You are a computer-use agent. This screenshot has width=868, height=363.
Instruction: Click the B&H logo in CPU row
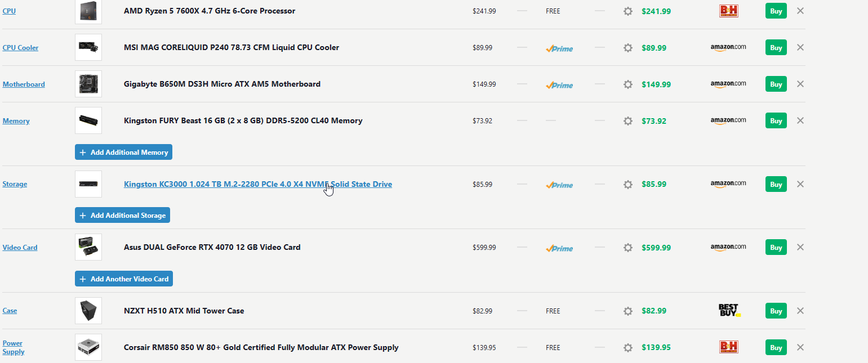(729, 11)
